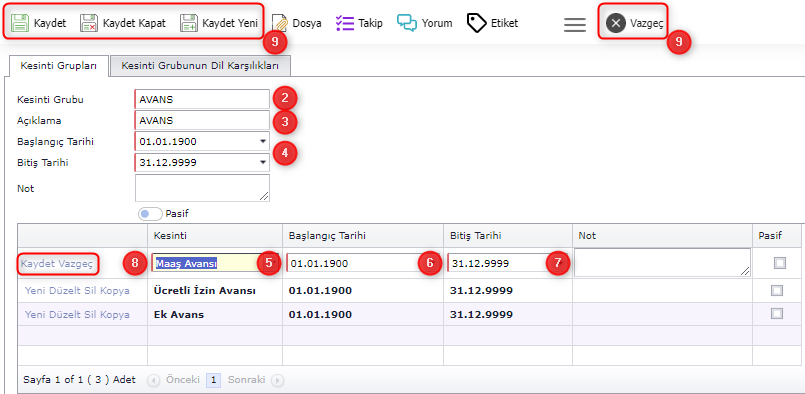Open the form's Bitiş Tarihi date dropdown
805x394 pixels.
point(263,163)
